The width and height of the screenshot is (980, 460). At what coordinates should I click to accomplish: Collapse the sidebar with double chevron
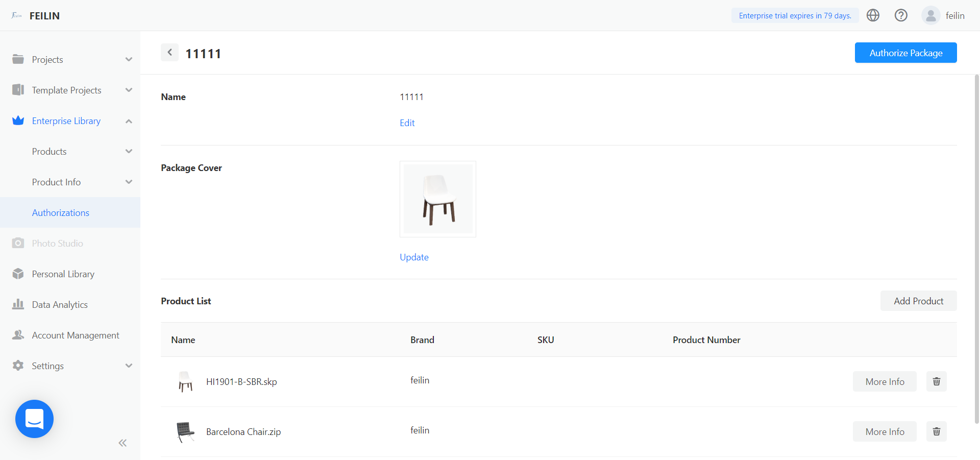[x=122, y=443]
